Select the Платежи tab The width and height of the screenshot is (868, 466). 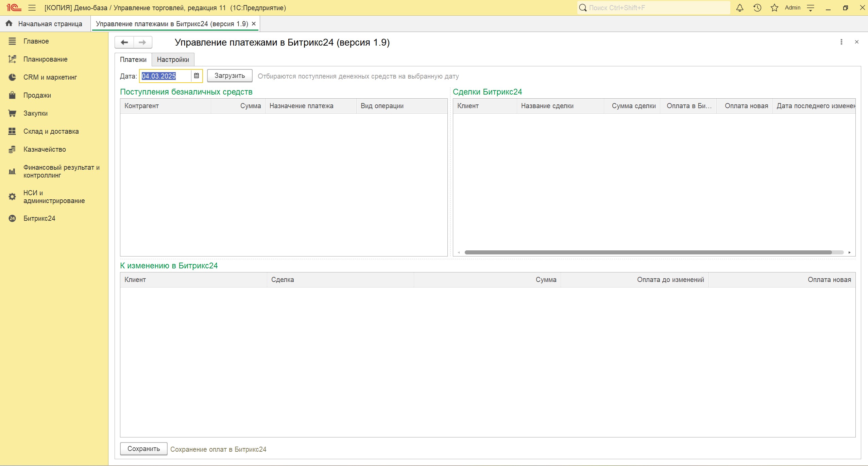[x=133, y=60]
